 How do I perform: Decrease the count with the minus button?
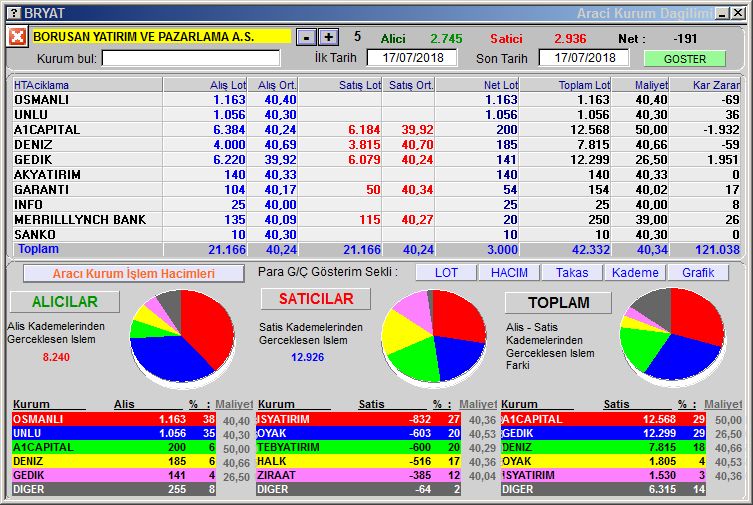coord(306,37)
